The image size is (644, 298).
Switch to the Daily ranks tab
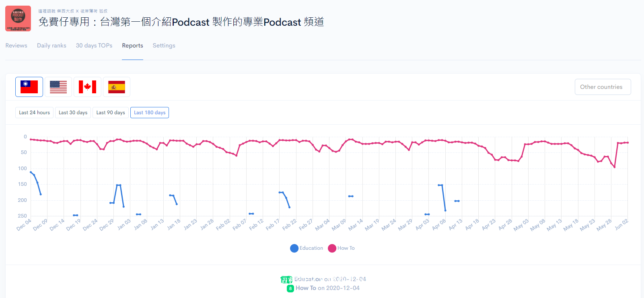(x=51, y=45)
